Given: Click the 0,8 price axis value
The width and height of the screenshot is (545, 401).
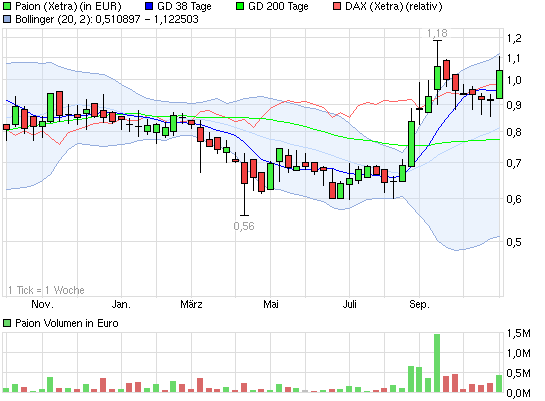Looking at the screenshot, I should pyautogui.click(x=514, y=132).
